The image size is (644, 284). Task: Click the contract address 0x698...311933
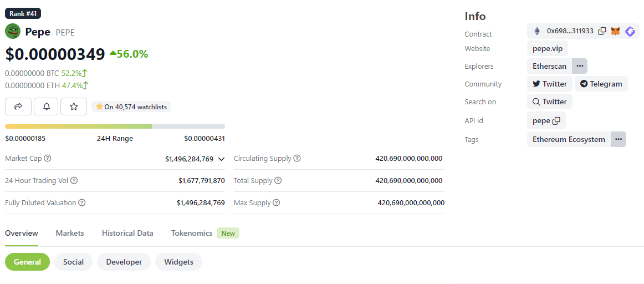pyautogui.click(x=570, y=31)
